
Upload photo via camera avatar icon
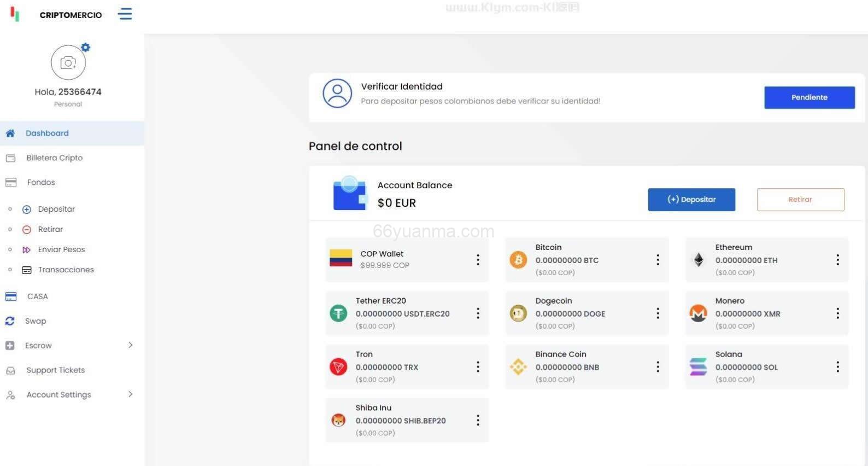coord(68,63)
